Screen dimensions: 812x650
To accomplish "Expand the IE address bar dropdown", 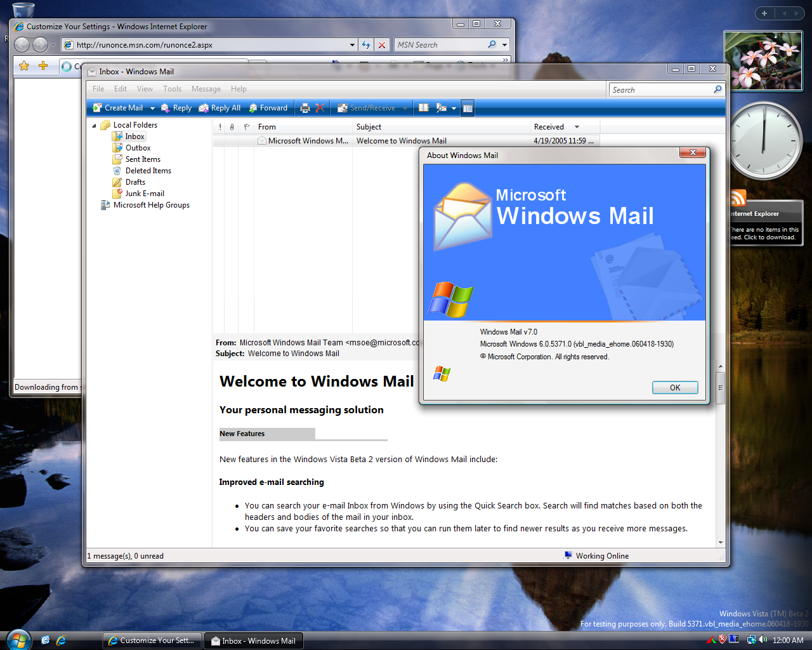I will (353, 45).
